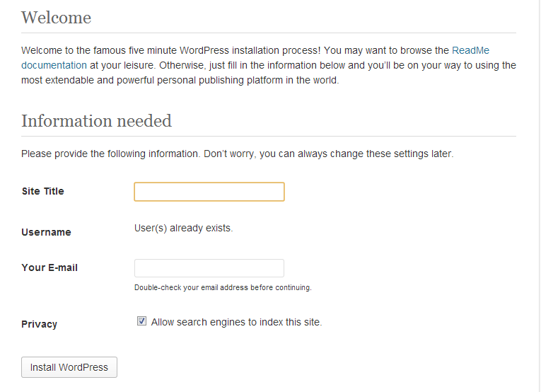
Task: Click "most extendable and powerful" paragraph line
Action: pyautogui.click(x=180, y=80)
